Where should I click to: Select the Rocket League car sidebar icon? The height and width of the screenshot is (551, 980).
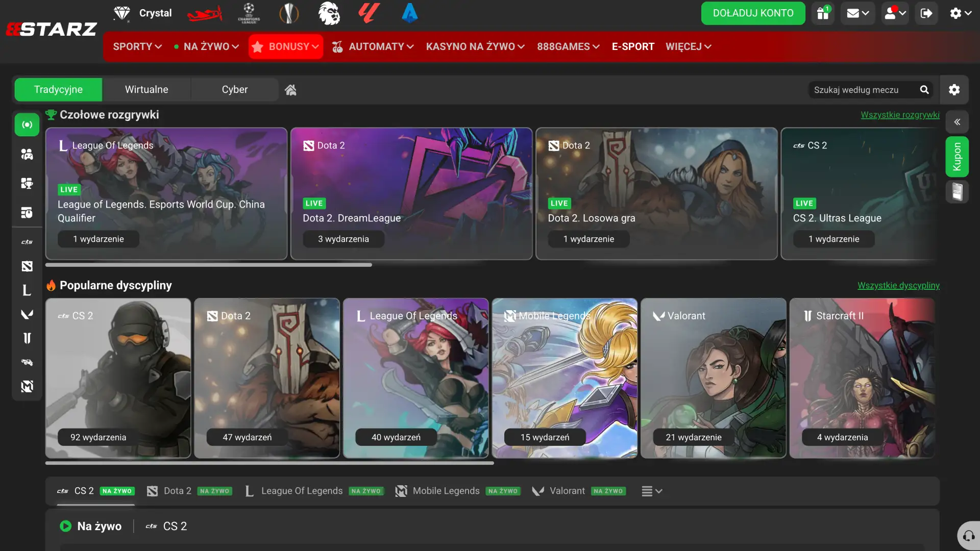point(27,362)
